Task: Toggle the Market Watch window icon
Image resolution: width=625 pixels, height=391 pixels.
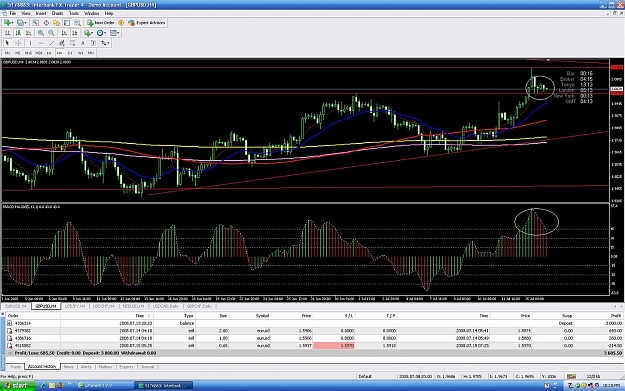Action: (x=36, y=23)
